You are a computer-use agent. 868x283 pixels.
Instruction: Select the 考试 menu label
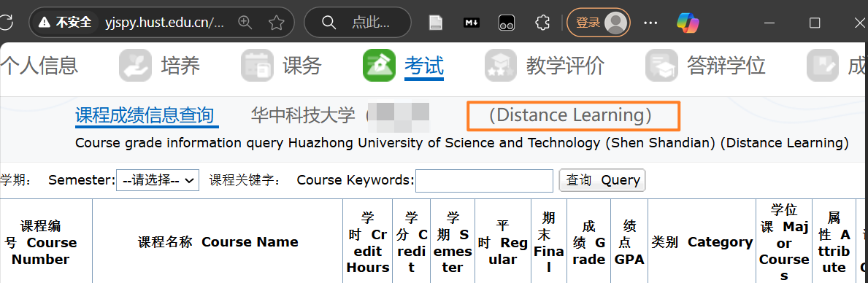pos(424,65)
